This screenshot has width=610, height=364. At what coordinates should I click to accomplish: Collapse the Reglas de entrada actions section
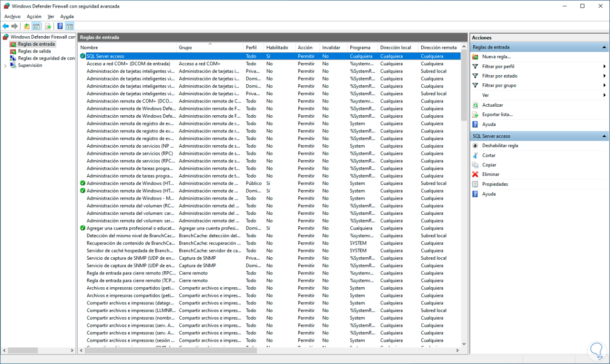click(x=604, y=47)
